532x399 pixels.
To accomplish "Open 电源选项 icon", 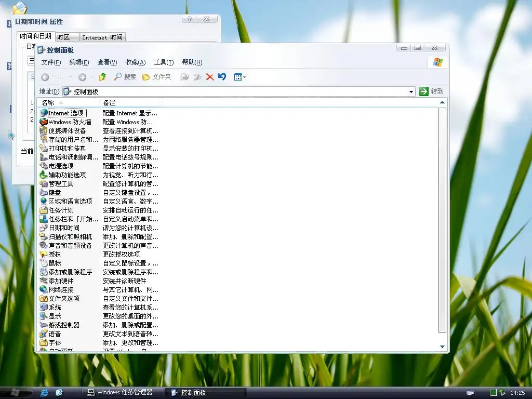I will pyautogui.click(x=44, y=166).
